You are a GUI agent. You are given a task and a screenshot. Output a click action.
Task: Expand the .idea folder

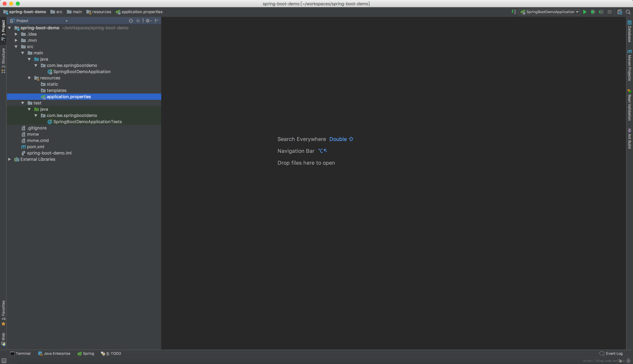tap(16, 34)
